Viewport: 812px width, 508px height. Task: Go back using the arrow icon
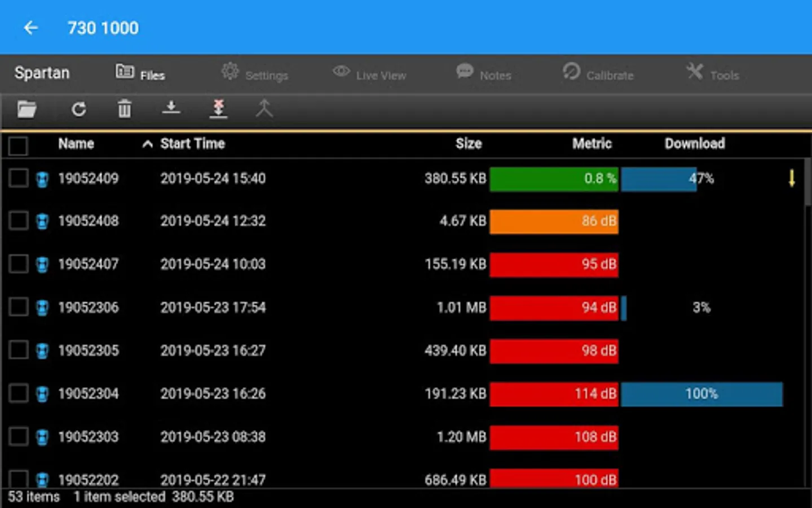(31, 28)
